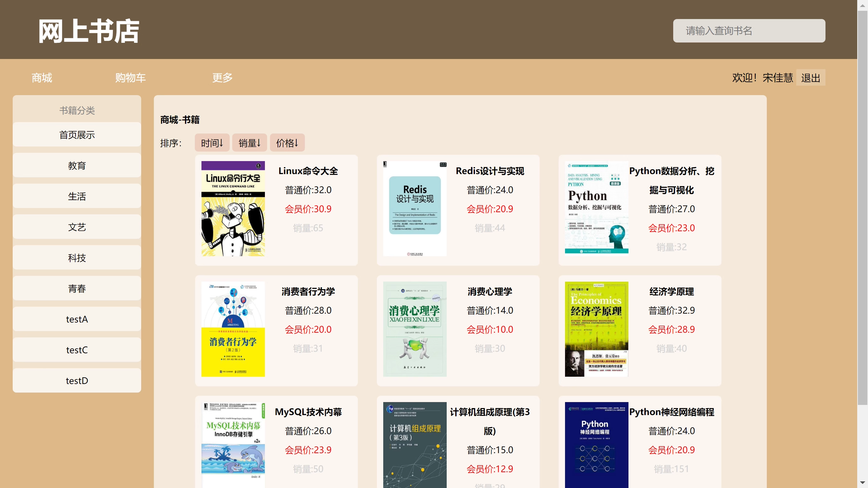Select the 科技 book category
Image resolution: width=868 pixels, height=488 pixels.
pyautogui.click(x=77, y=258)
